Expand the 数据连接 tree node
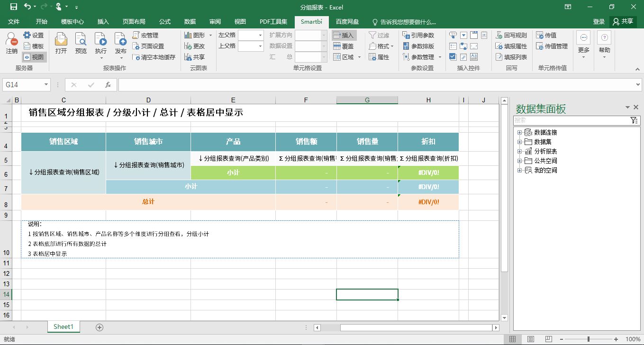 point(519,132)
